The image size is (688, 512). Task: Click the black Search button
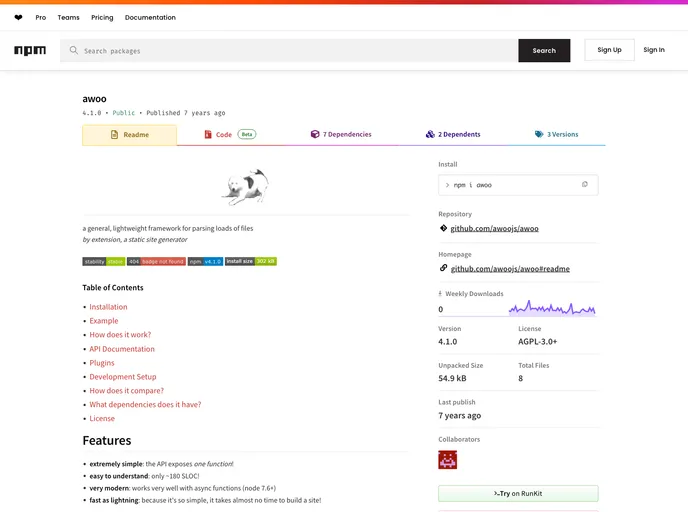[x=544, y=50]
